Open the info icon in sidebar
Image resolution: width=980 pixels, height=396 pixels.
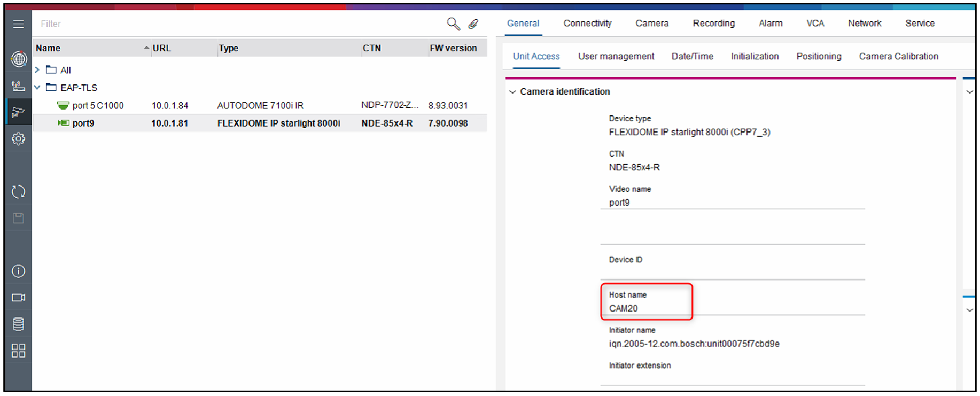point(19,271)
